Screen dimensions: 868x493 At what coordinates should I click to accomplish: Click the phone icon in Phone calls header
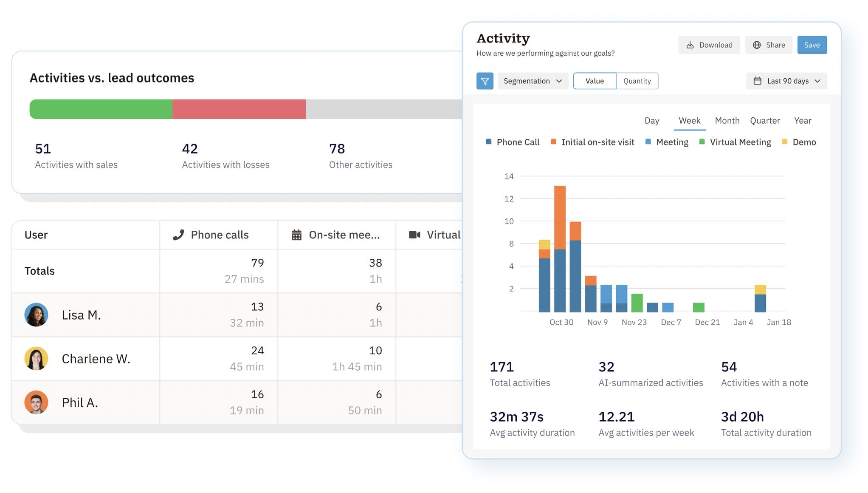(178, 235)
